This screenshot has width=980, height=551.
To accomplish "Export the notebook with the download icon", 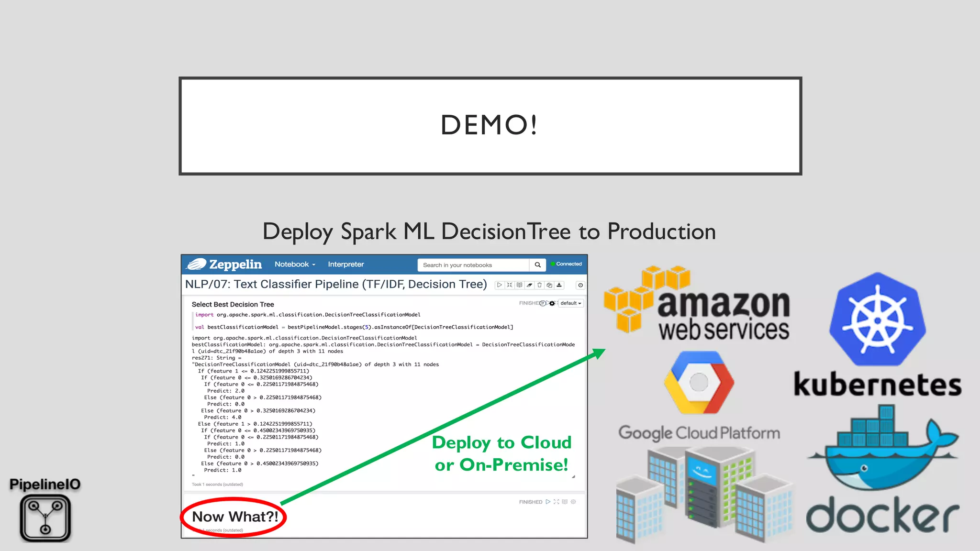I will pos(559,285).
